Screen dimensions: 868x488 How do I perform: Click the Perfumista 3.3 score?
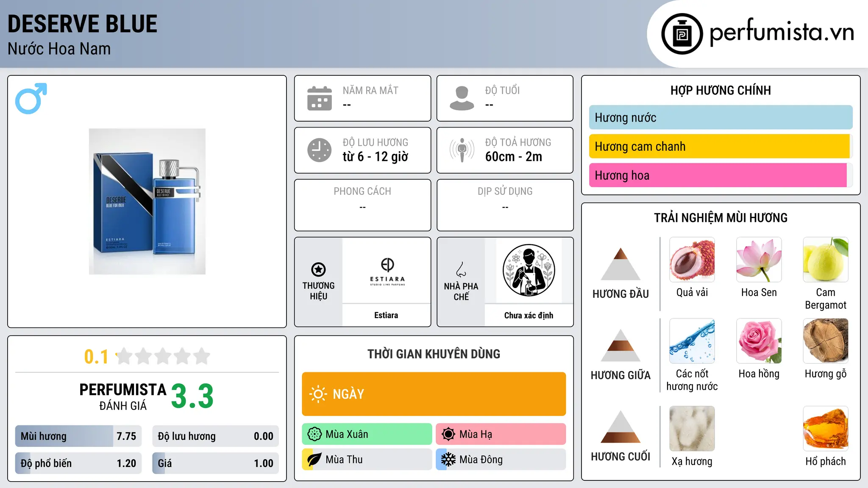192,396
